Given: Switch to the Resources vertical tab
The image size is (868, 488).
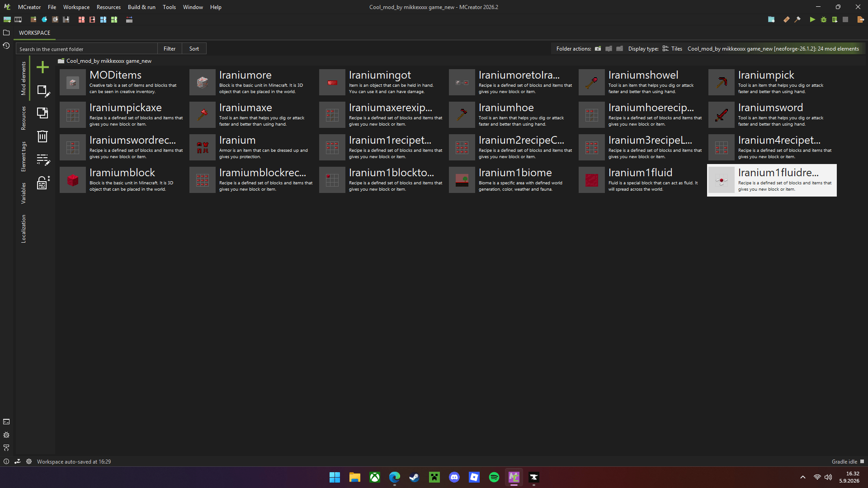Looking at the screenshot, I should click(x=24, y=118).
